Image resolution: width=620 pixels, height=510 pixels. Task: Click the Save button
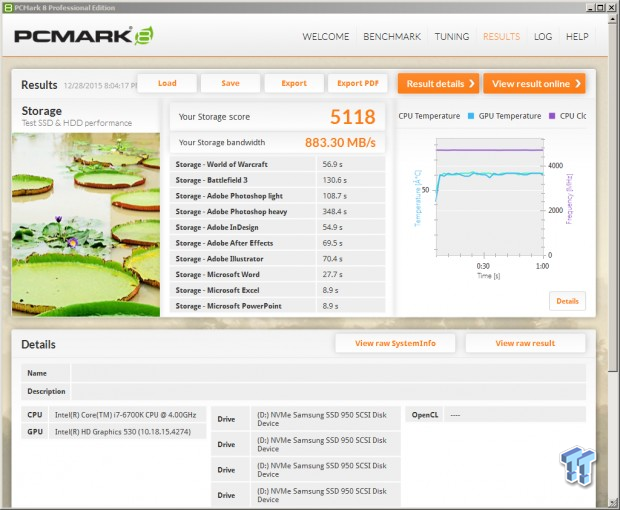click(231, 83)
